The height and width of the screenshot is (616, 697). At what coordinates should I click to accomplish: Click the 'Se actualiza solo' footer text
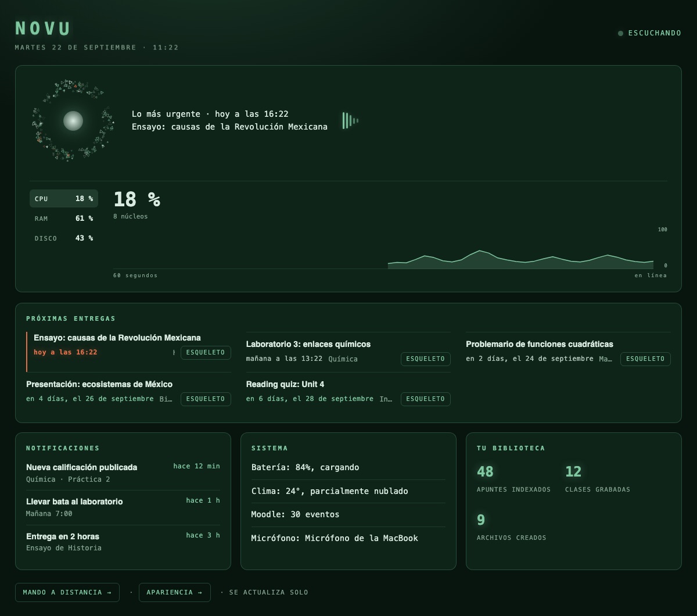click(269, 592)
